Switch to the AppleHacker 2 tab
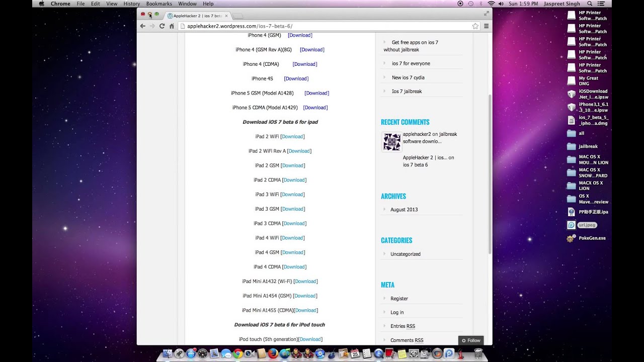Viewport: 644px width, 362px height. (198, 16)
